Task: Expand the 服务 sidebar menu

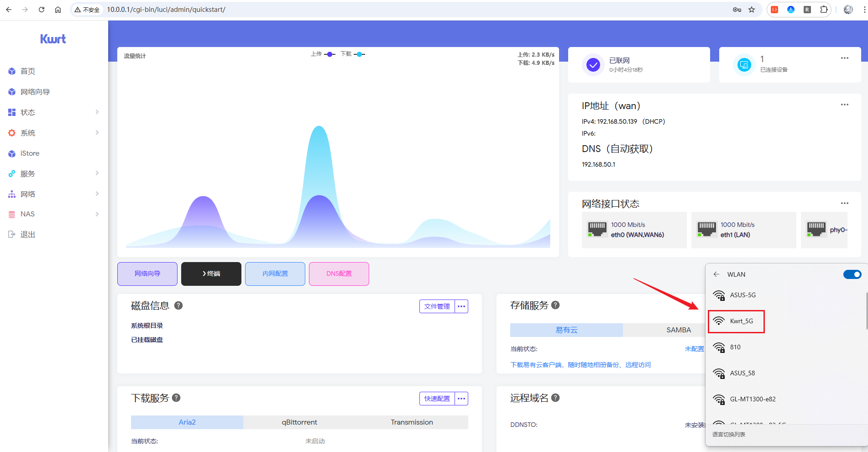Action: pos(54,173)
